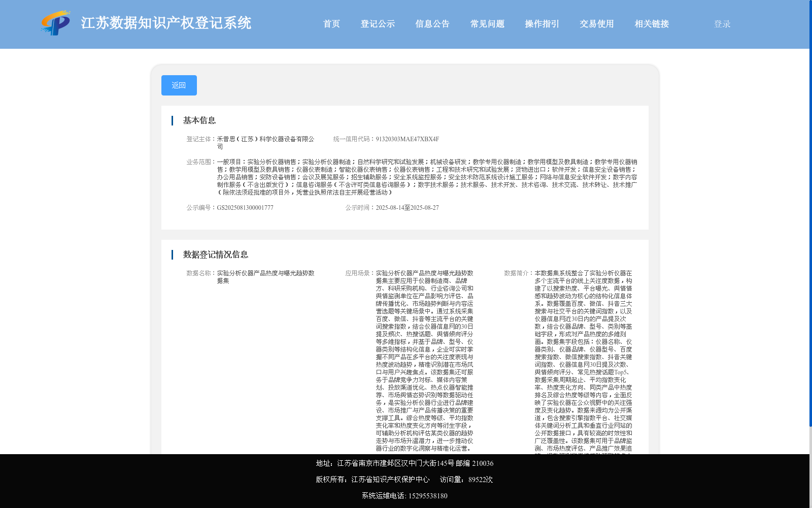Click the business scope description paragraph
The width and height of the screenshot is (812, 508).
pos(427,177)
